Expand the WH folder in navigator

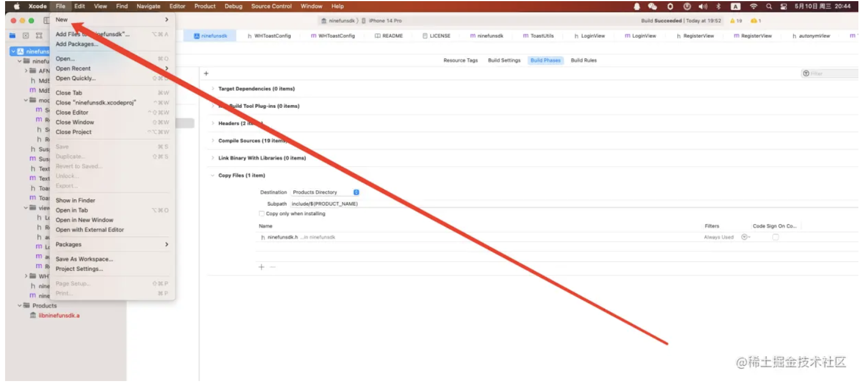point(26,276)
